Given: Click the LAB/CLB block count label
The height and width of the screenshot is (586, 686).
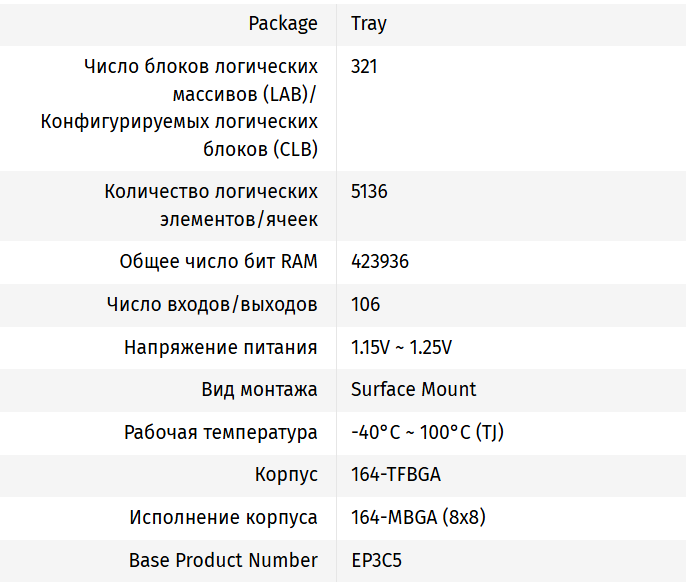Looking at the screenshot, I should tap(180, 107).
